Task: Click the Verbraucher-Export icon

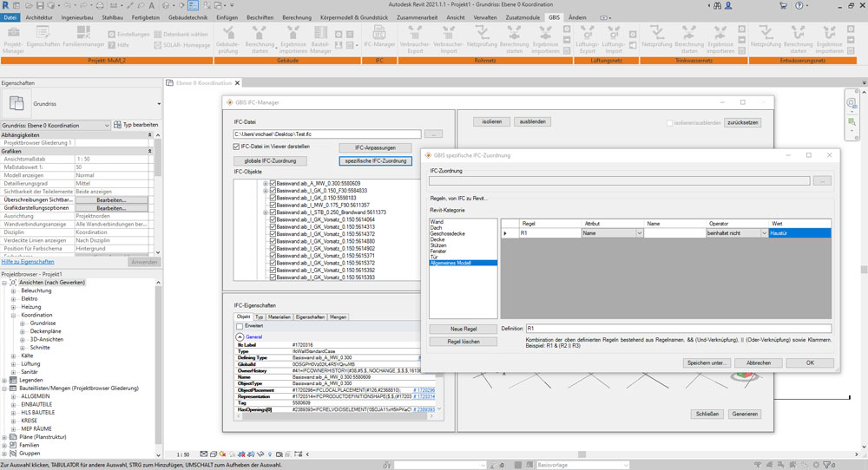Action: pos(415,39)
